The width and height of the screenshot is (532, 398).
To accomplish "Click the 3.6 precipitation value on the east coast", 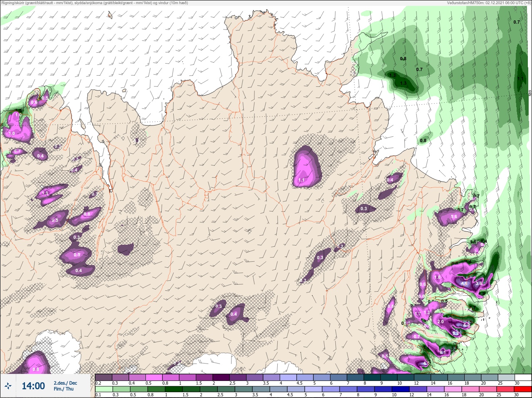I will 479,284.
